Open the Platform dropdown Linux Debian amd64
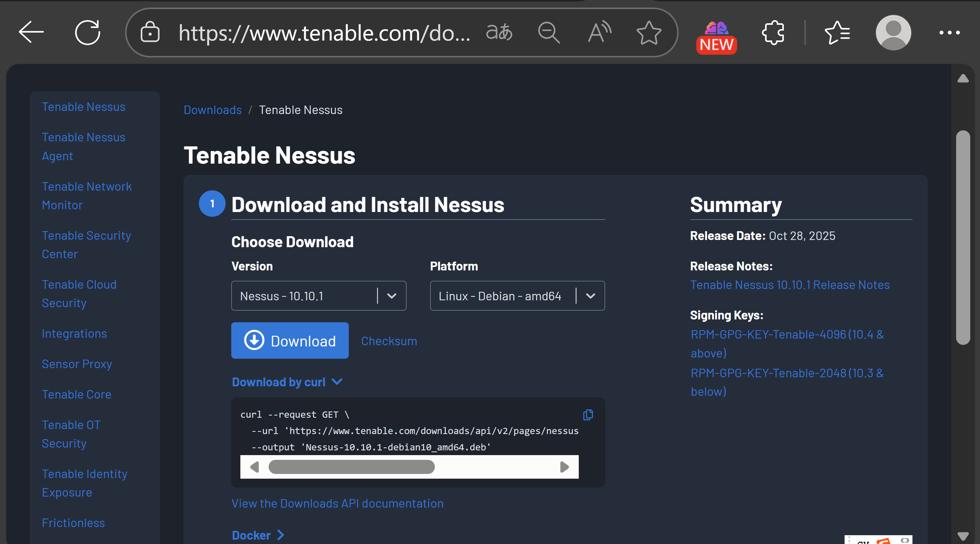Screen dimensions: 980x544 pyautogui.click(x=517, y=296)
